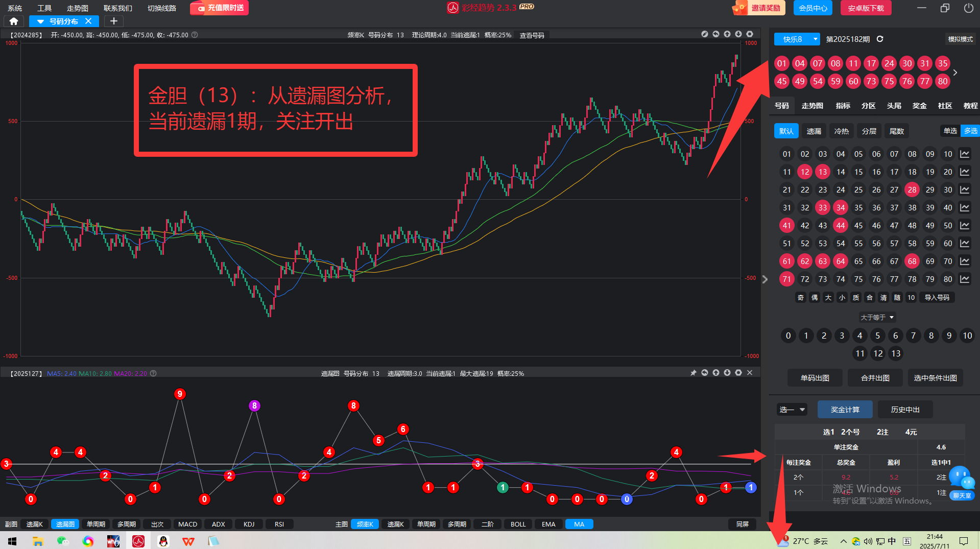Open the 聊天室 chat robot icon
The height and width of the screenshot is (549, 980).
962,482
